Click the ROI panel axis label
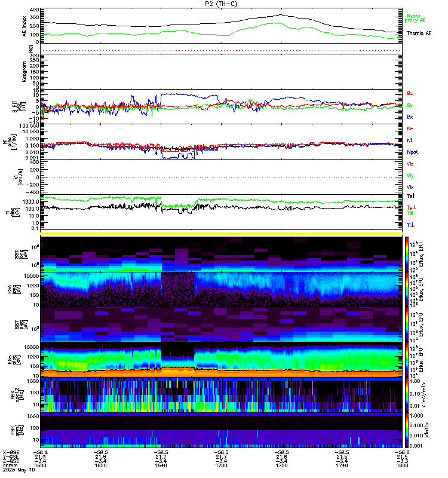 30,48
